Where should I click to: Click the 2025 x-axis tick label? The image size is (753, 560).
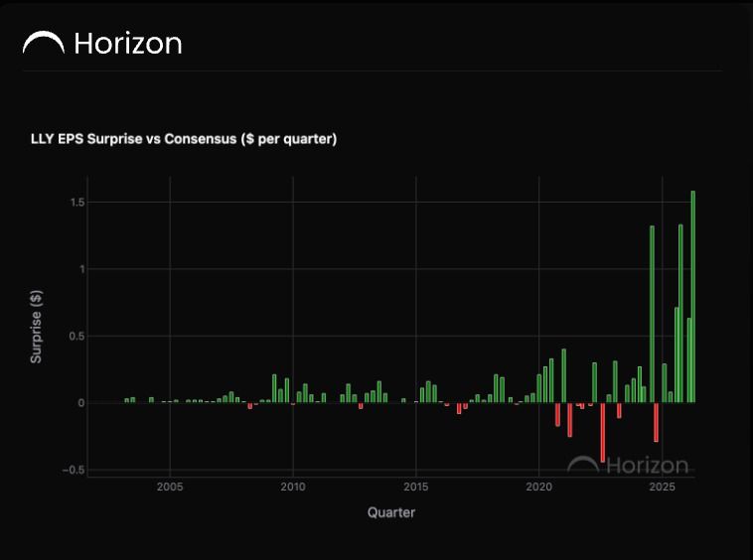[663, 488]
